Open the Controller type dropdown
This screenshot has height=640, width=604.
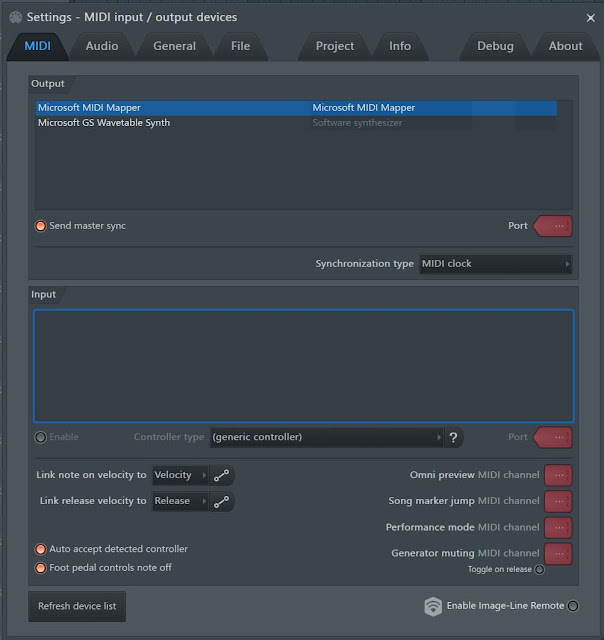[326, 437]
